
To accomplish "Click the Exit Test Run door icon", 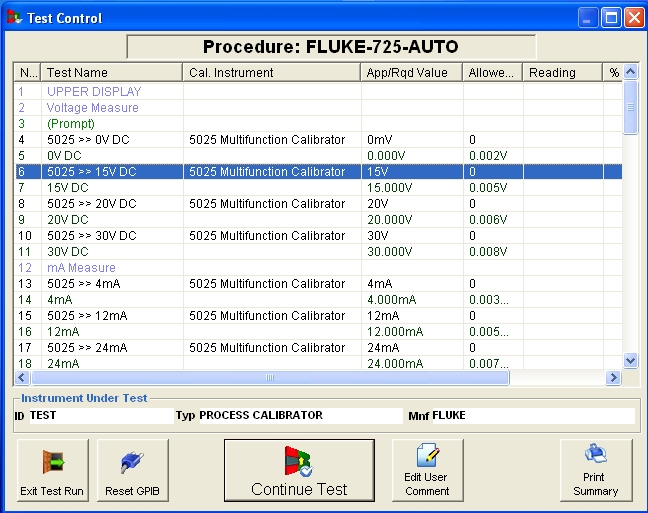I will (x=52, y=463).
